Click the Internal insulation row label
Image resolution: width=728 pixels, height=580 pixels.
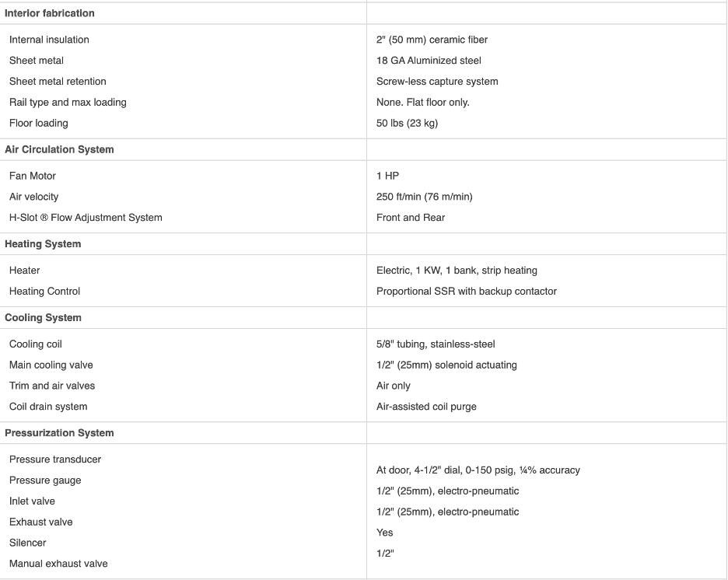coord(49,40)
